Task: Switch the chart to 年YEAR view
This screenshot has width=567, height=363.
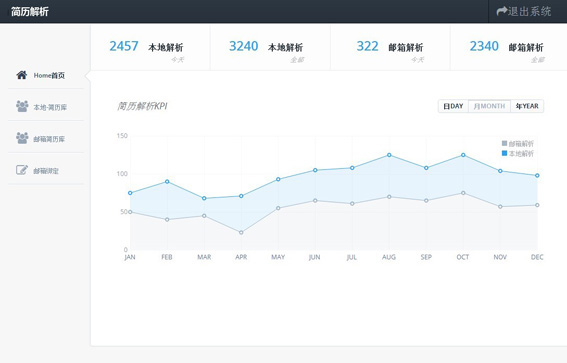Action: pos(527,106)
